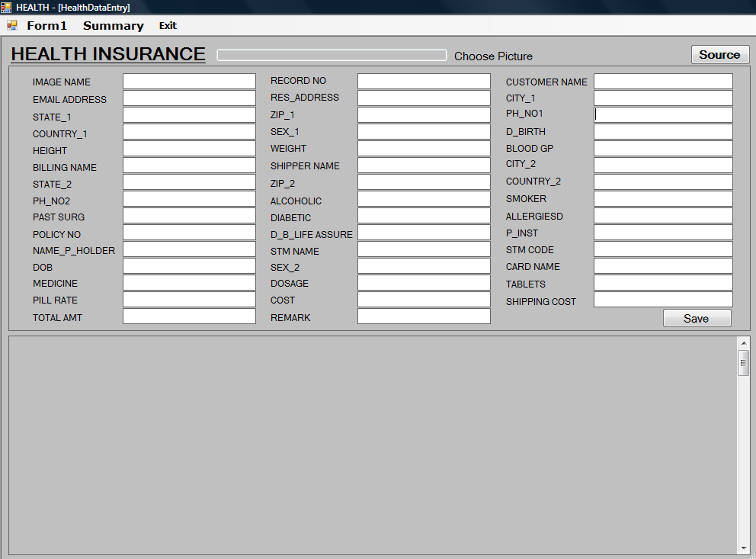Screen dimensions: 756x559
Task: Click the image panel scrollbar up arrow
Action: [x=744, y=343]
